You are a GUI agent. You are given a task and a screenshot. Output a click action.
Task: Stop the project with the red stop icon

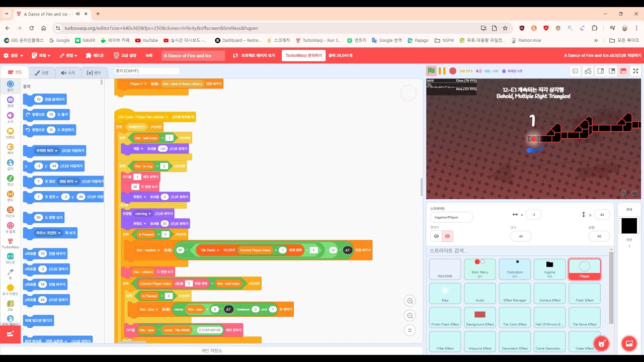coord(453,71)
